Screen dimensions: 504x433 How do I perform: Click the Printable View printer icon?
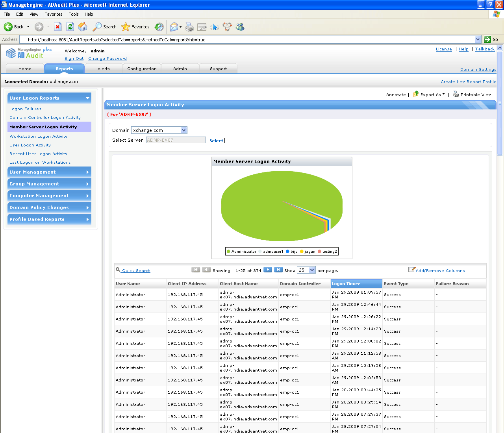click(x=456, y=94)
